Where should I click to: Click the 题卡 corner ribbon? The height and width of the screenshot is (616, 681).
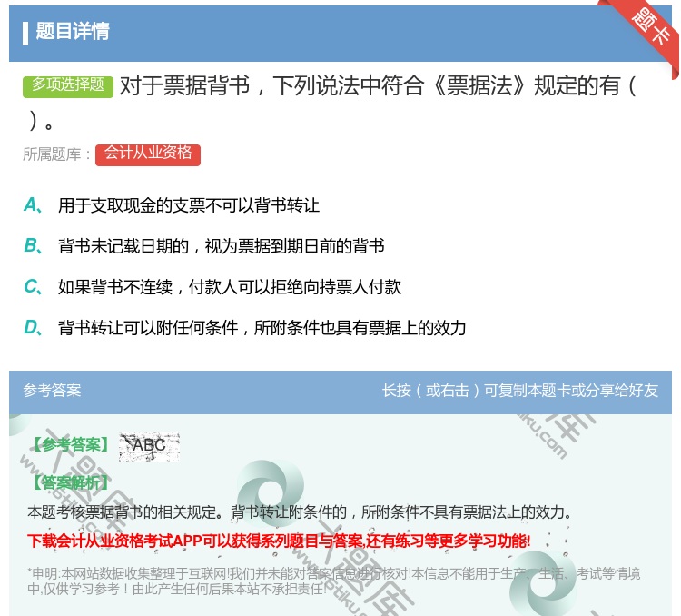[647, 33]
